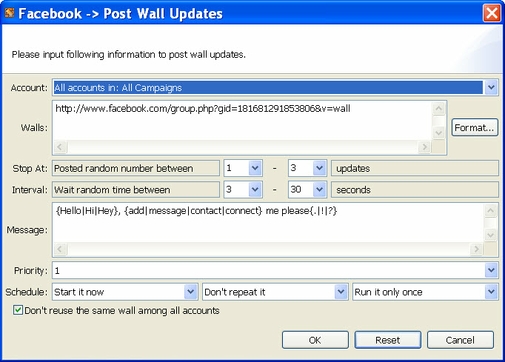Click Message box scroll right arrow

point(476,249)
